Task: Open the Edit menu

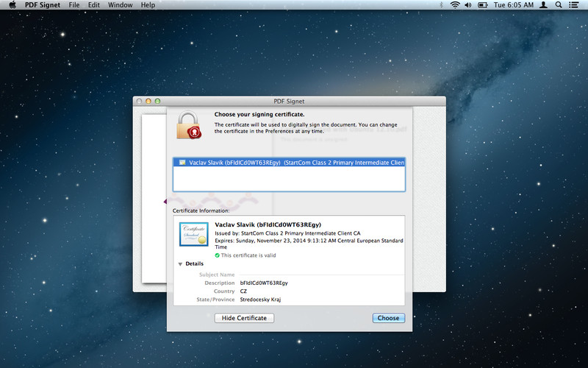Action: coord(94,5)
